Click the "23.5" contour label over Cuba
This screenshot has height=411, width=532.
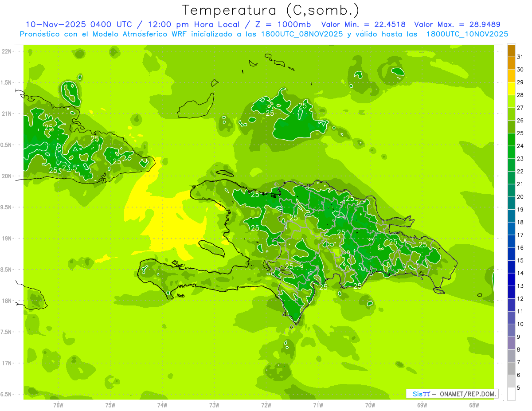pos(69,168)
